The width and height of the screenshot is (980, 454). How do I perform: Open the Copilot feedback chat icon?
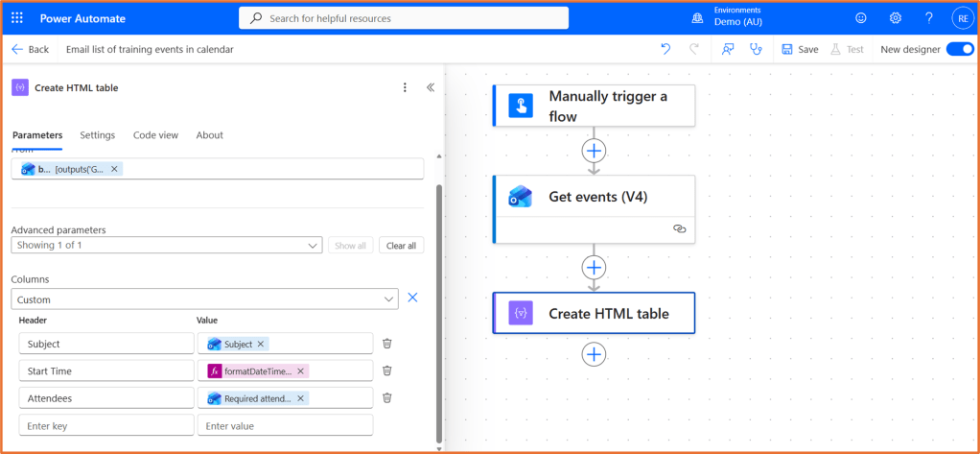pyautogui.click(x=728, y=49)
